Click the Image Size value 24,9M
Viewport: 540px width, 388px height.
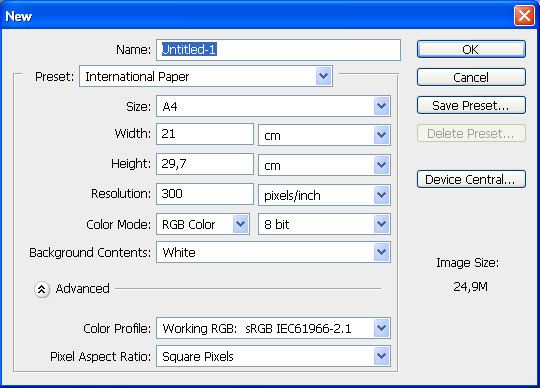pos(470,286)
